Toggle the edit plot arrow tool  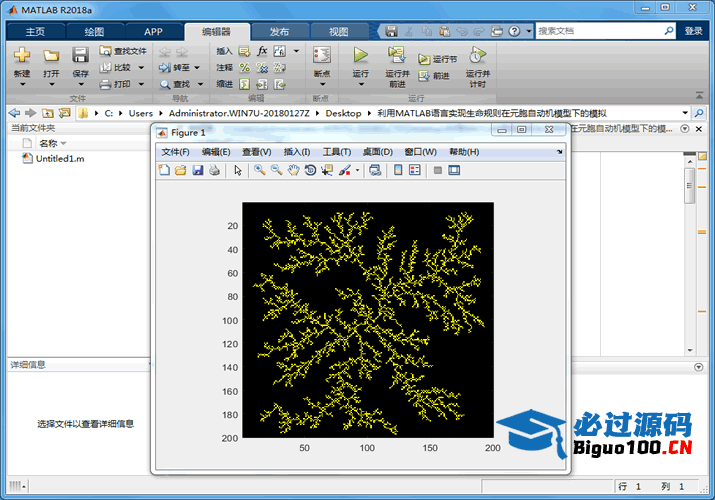(x=238, y=171)
